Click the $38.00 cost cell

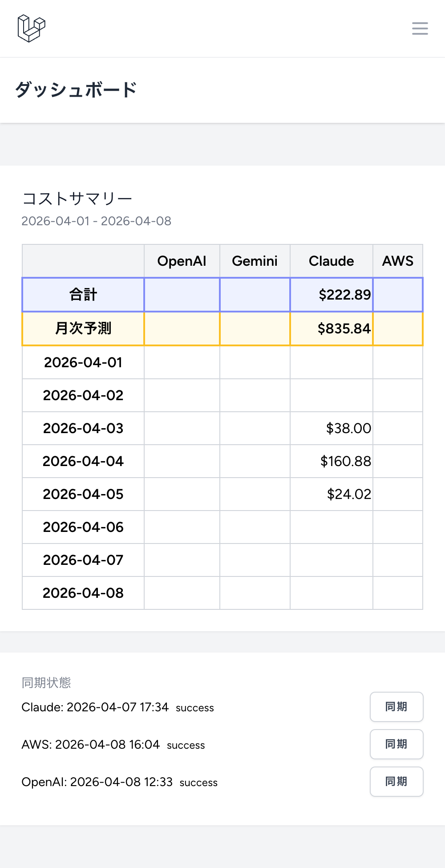[x=348, y=428]
